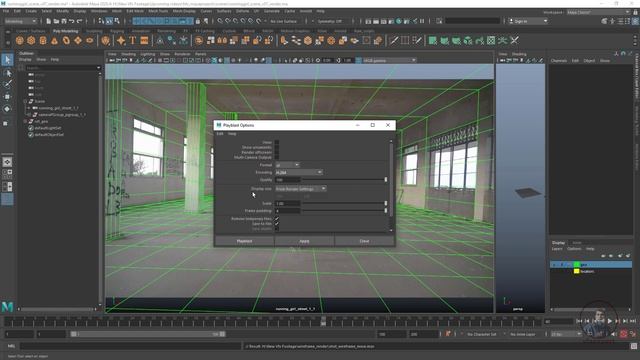Uncheck Remove temporary files checkbox
This screenshot has width=640, height=360.
pyautogui.click(x=277, y=219)
